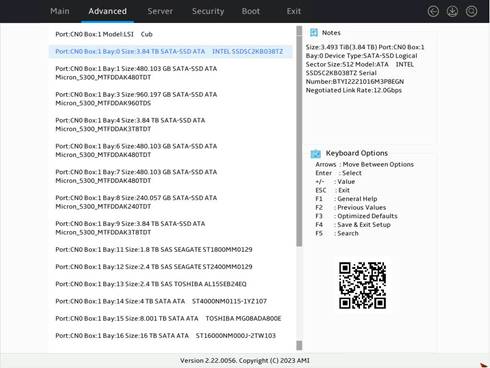Screen dimensions: 490x368
Task: Select the LSI Cub model entry
Action: coord(104,34)
